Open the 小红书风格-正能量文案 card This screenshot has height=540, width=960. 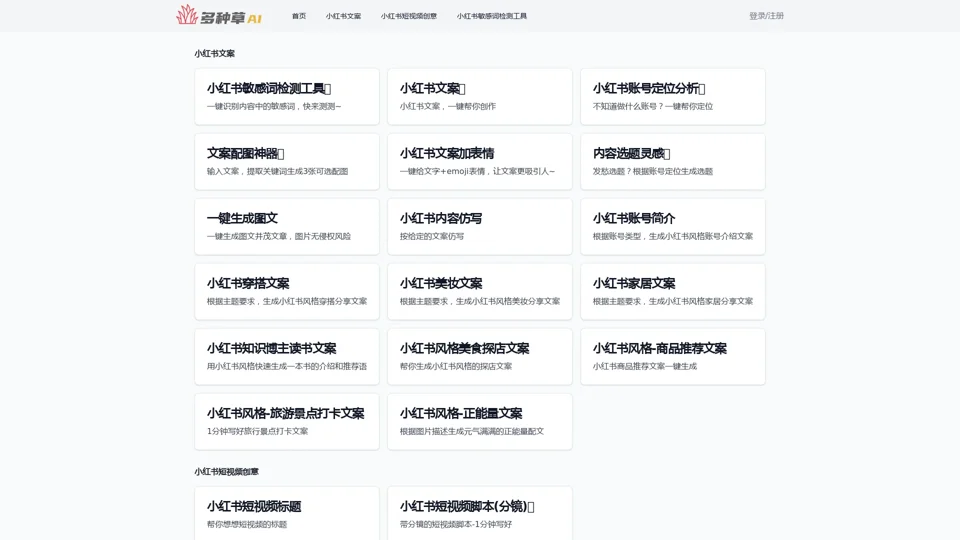480,421
